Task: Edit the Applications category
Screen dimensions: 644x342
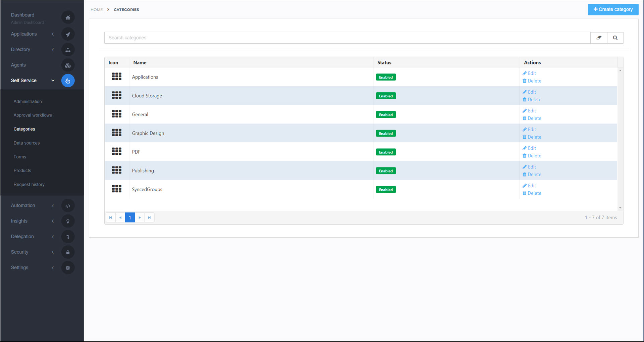Action: tap(529, 73)
